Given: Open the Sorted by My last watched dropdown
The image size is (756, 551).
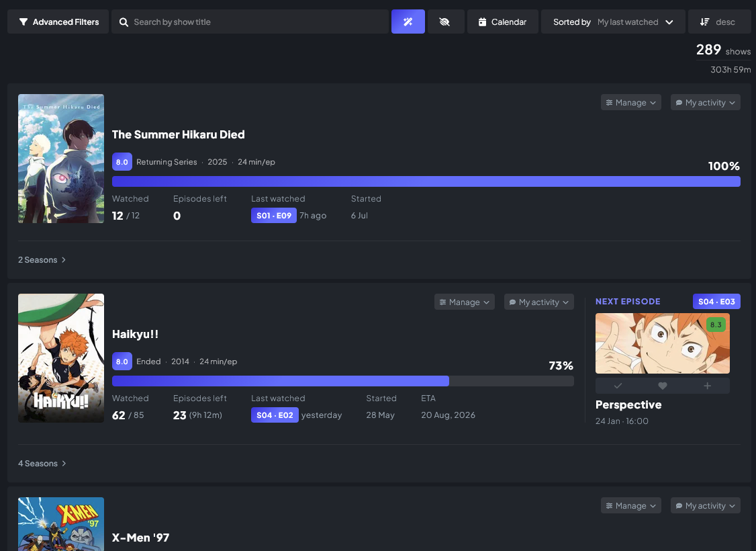Looking at the screenshot, I should tap(613, 22).
